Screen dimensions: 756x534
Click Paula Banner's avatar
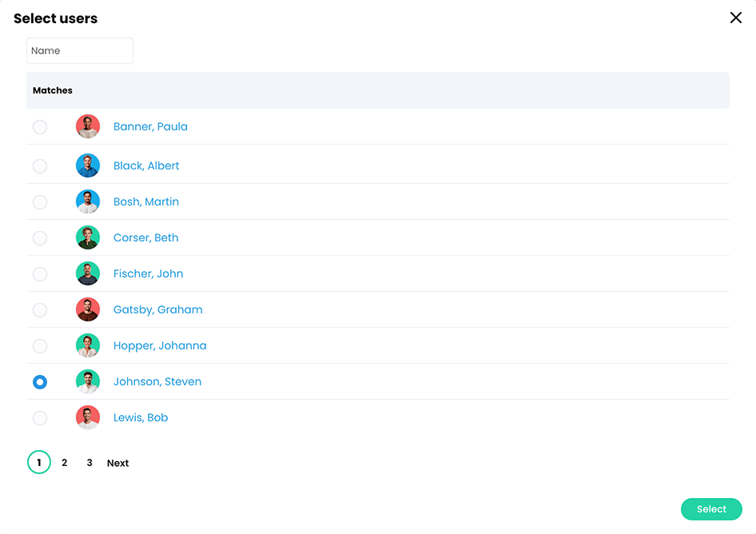[x=88, y=126]
